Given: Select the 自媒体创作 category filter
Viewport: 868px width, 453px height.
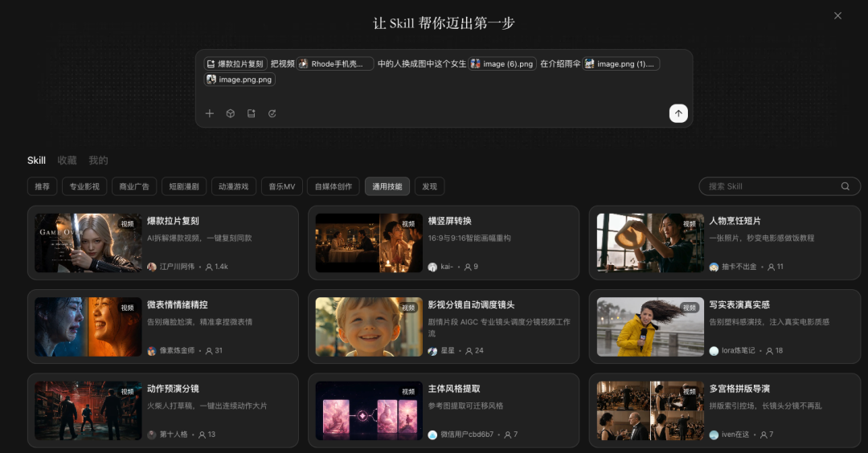Looking at the screenshot, I should pos(334,186).
